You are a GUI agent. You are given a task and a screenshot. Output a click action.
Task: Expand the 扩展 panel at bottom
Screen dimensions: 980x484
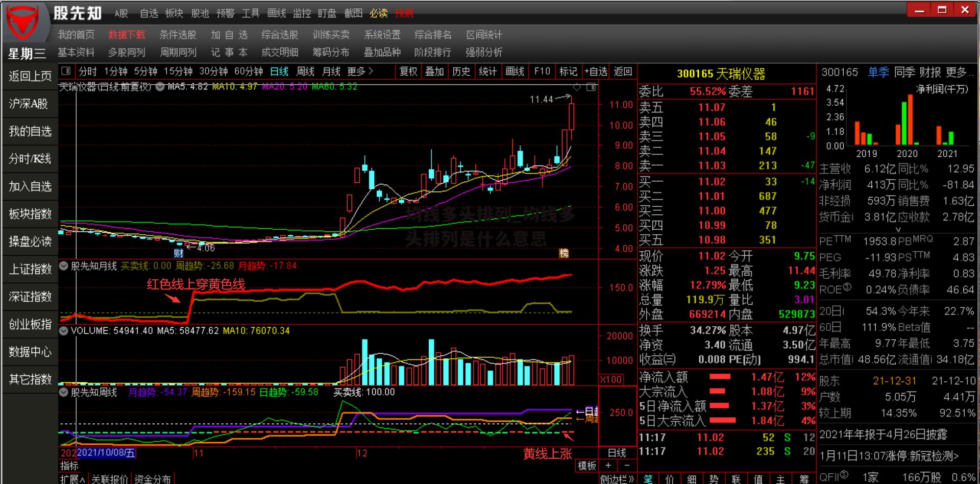point(72,479)
